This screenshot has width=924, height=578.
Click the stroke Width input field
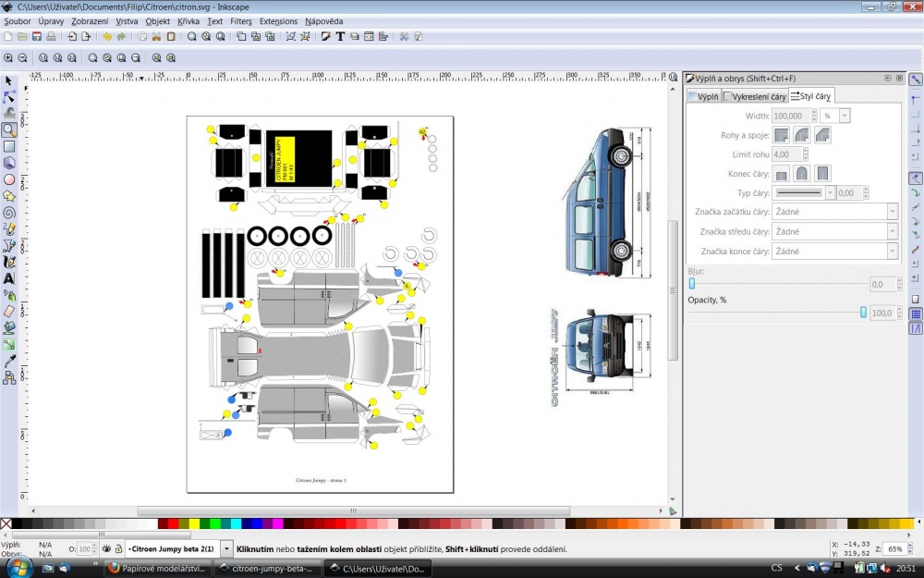point(792,116)
